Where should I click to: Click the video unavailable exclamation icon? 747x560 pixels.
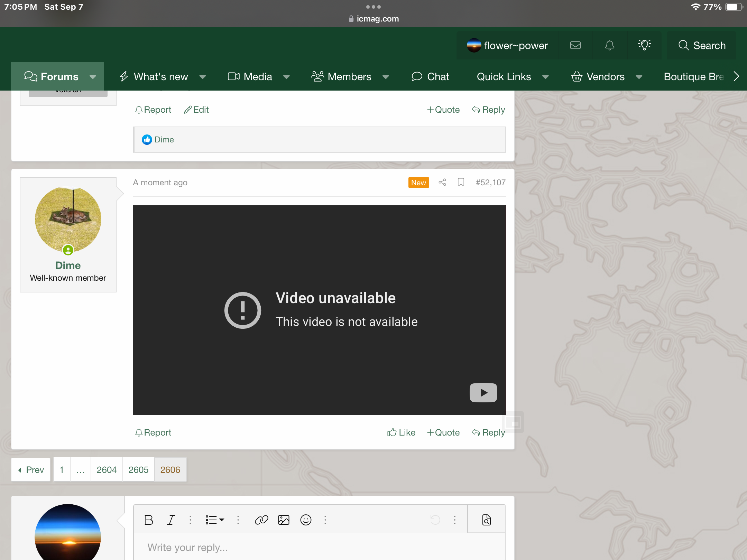pyautogui.click(x=243, y=310)
